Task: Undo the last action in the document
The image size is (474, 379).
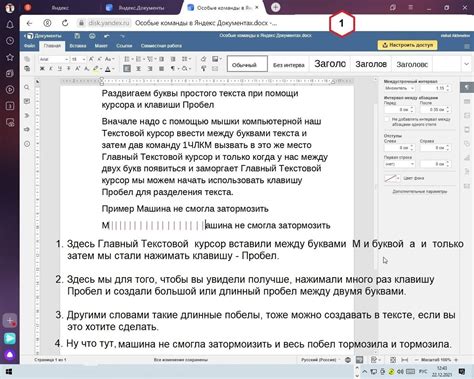Action: (x=107, y=36)
